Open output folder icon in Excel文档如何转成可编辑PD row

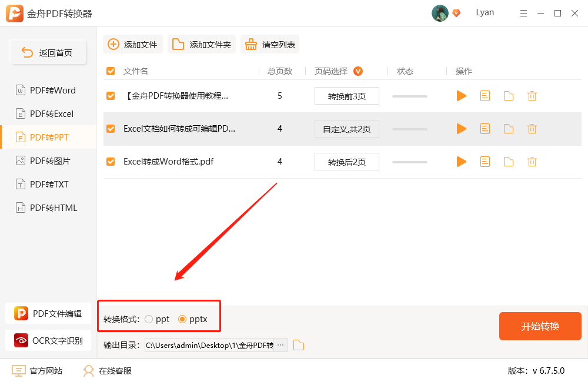coord(509,129)
